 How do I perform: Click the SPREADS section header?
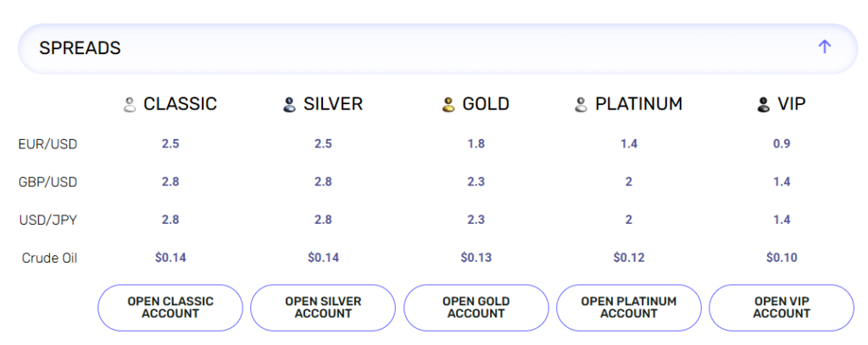point(81,48)
